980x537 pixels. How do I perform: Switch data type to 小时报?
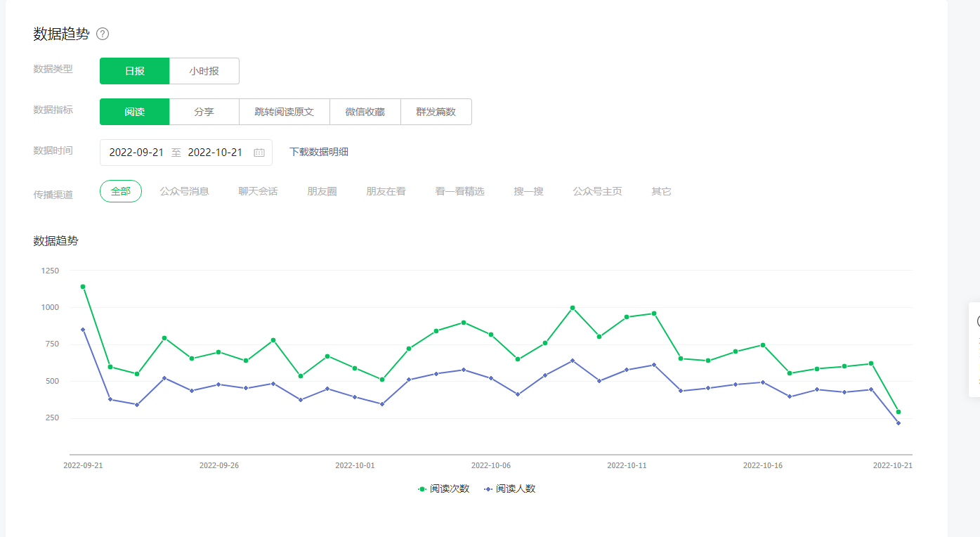[204, 71]
